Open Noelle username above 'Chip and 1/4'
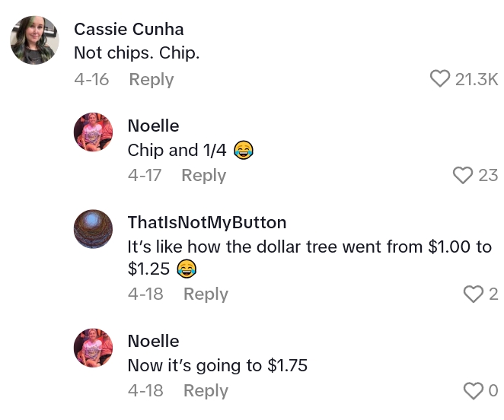504x420 pixels. [153, 126]
